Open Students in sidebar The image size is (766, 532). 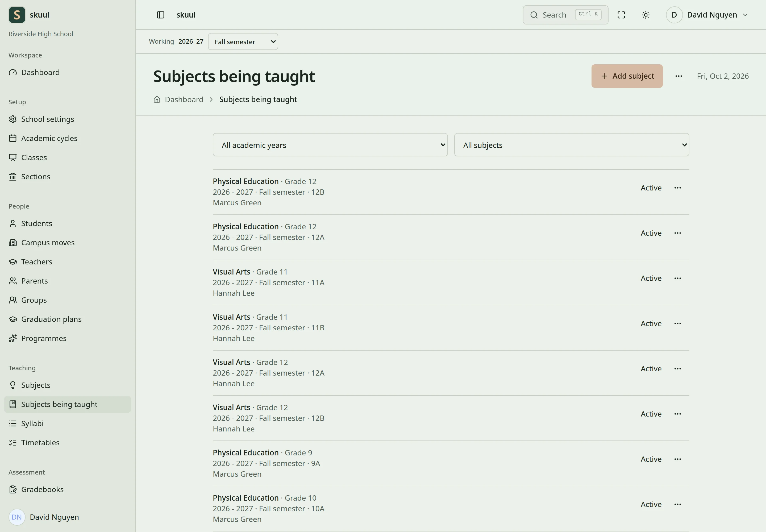coord(67,223)
